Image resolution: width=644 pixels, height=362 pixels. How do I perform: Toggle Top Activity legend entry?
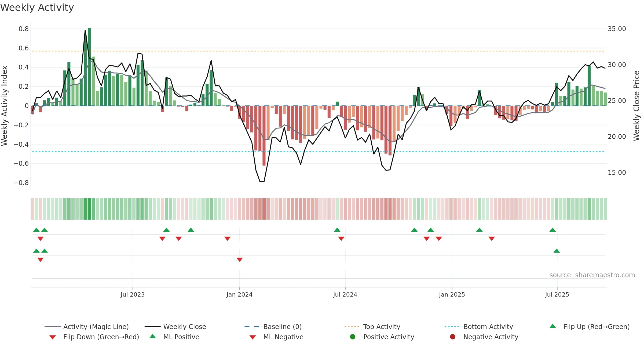tap(372, 327)
